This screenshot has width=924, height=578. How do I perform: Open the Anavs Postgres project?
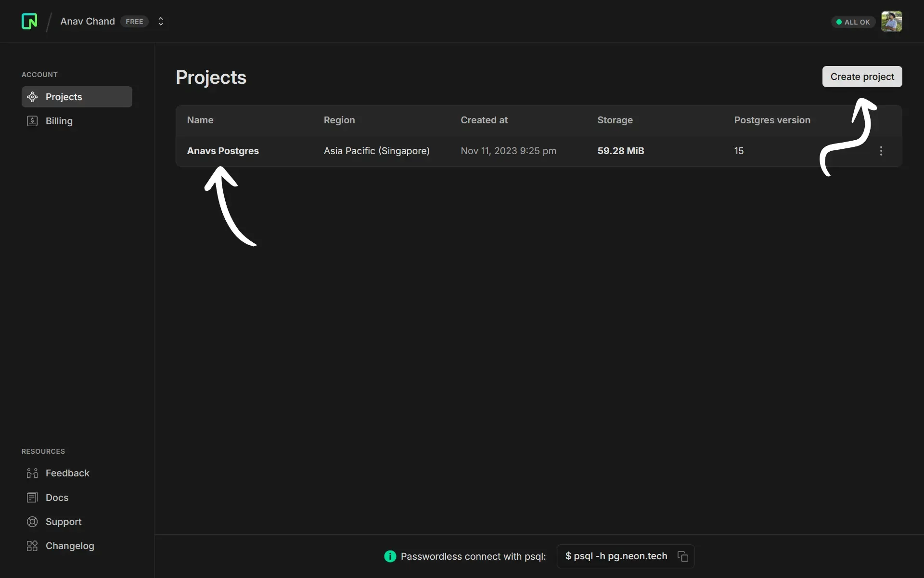pyautogui.click(x=223, y=151)
